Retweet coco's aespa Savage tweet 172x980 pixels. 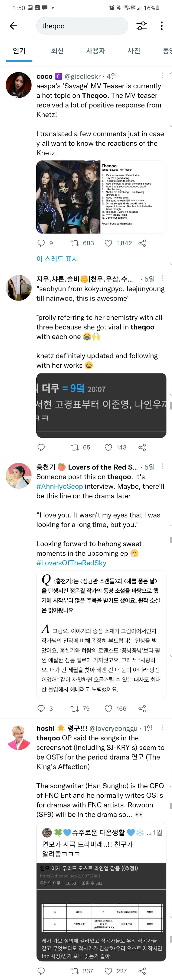(x=75, y=243)
